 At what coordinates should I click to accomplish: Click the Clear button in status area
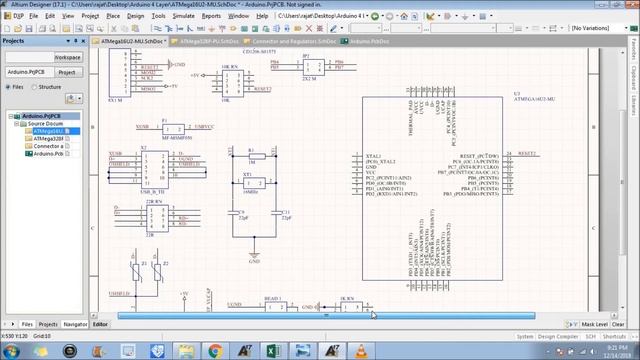click(618, 324)
